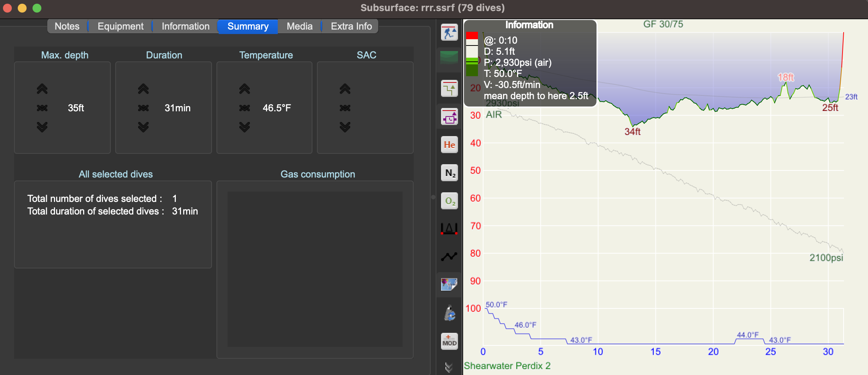
Task: Increase Max. depth using the up stepper
Action: (x=42, y=89)
